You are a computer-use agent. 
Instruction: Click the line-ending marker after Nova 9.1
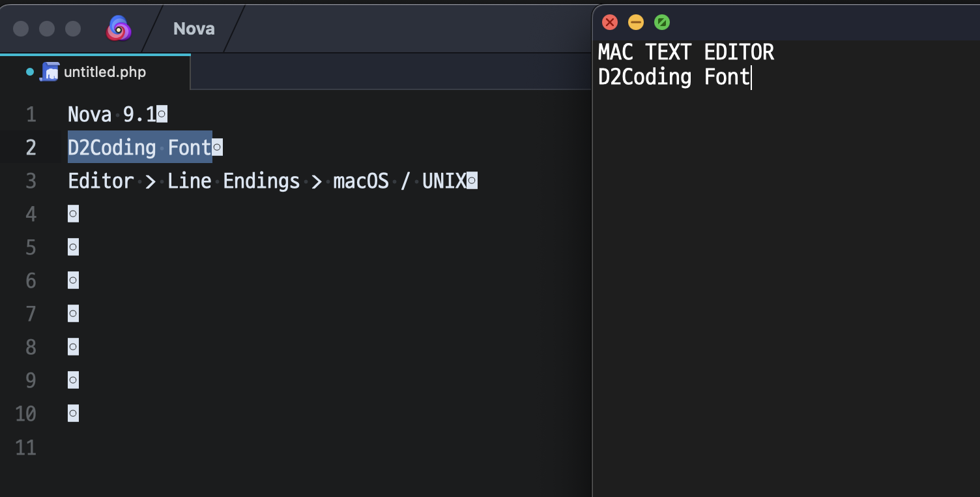tap(162, 113)
